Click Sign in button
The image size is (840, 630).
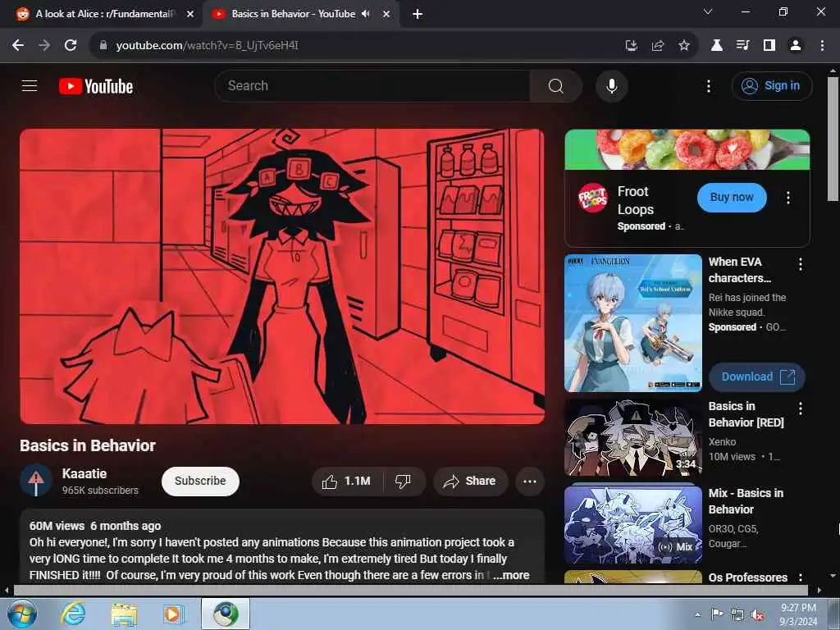click(x=771, y=85)
